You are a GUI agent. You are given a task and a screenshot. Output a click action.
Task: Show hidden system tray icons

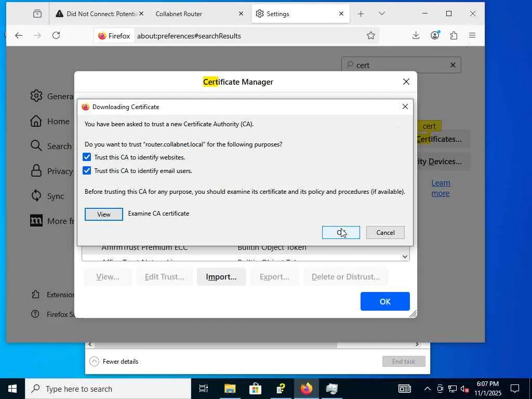click(x=428, y=389)
